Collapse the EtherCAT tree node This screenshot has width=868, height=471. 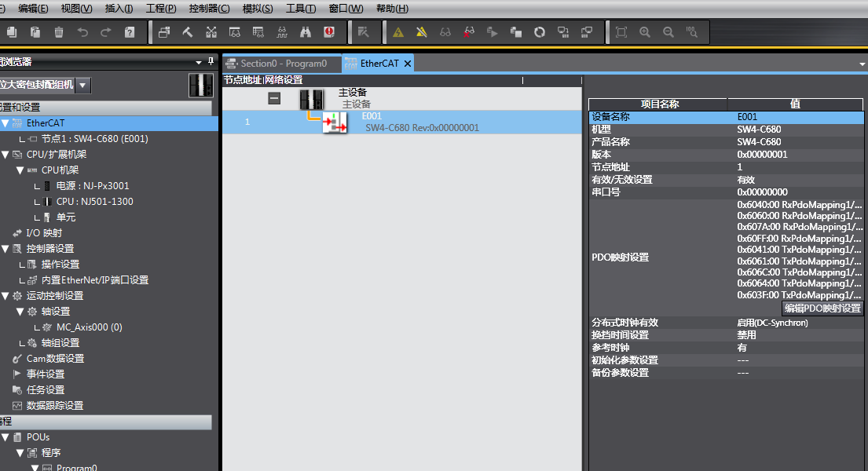point(5,123)
